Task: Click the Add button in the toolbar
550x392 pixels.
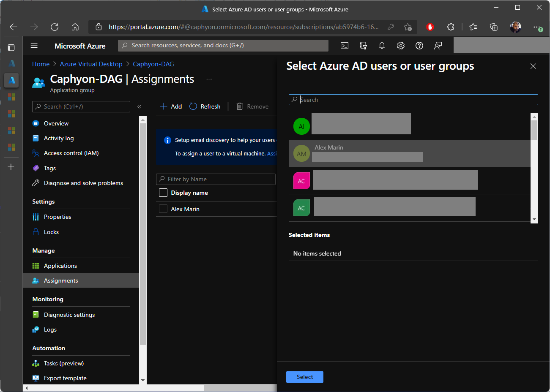Action: tap(171, 106)
